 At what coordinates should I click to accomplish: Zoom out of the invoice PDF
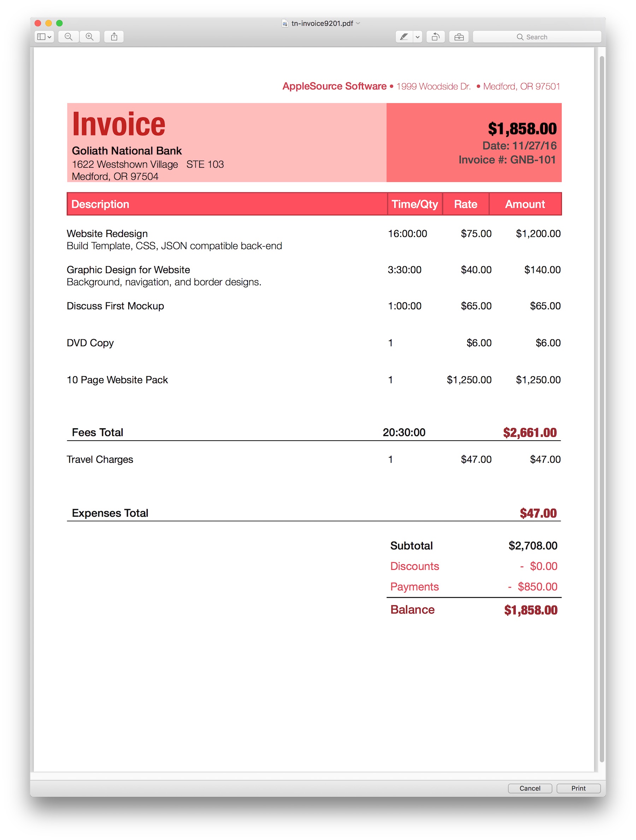tap(69, 37)
